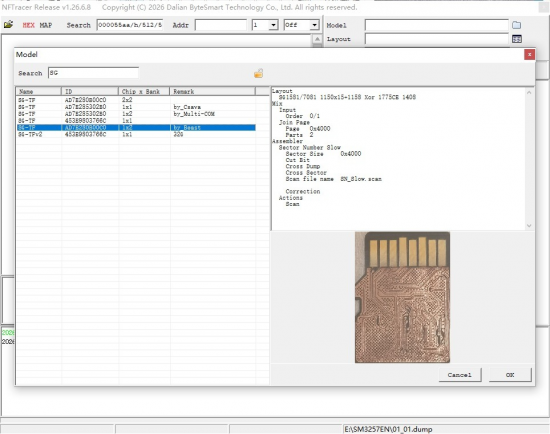Click the main toolbar Search pattern field
This screenshot has height=434, width=550.
130,25
